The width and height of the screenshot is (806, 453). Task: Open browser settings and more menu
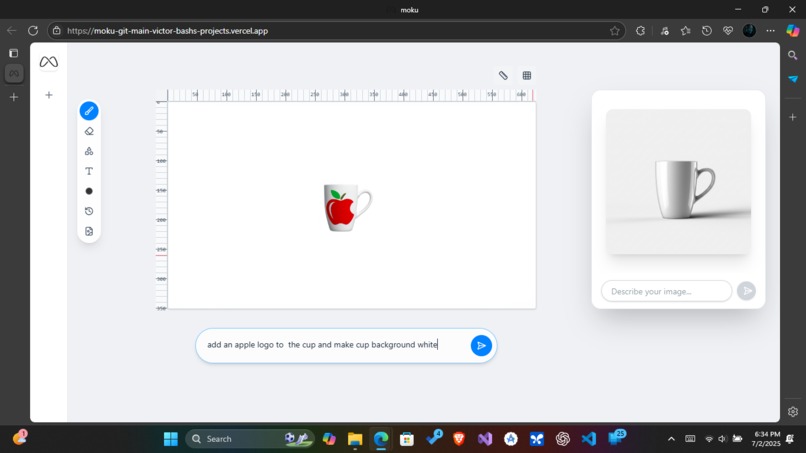770,31
